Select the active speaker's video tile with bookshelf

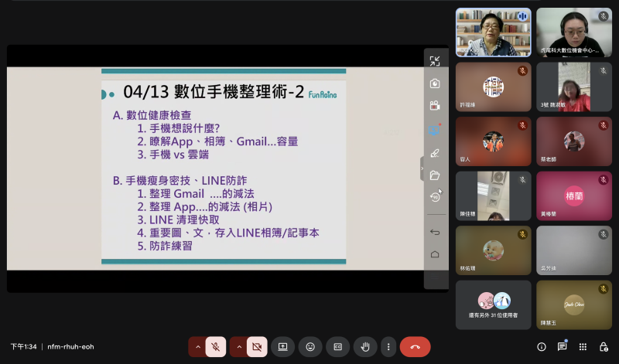pyautogui.click(x=493, y=32)
